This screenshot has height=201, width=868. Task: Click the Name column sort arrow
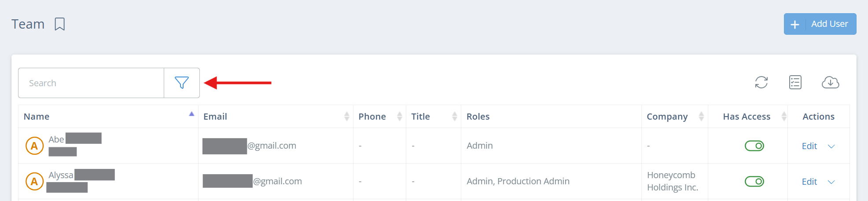[191, 114]
